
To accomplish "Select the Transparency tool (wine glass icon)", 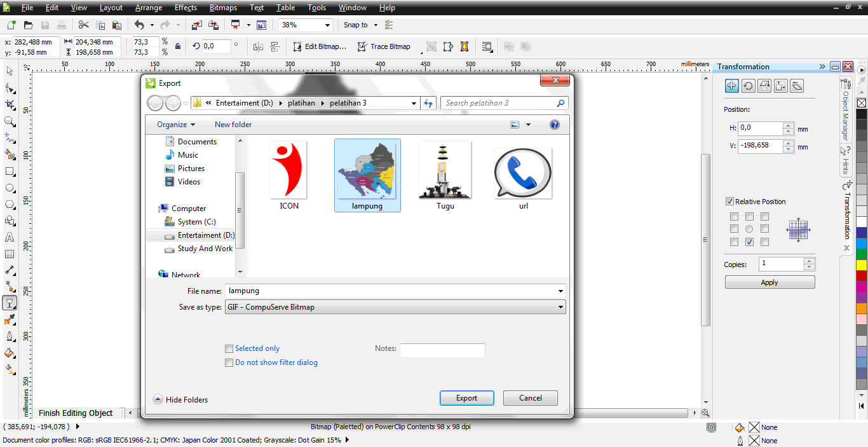I will 10,303.
